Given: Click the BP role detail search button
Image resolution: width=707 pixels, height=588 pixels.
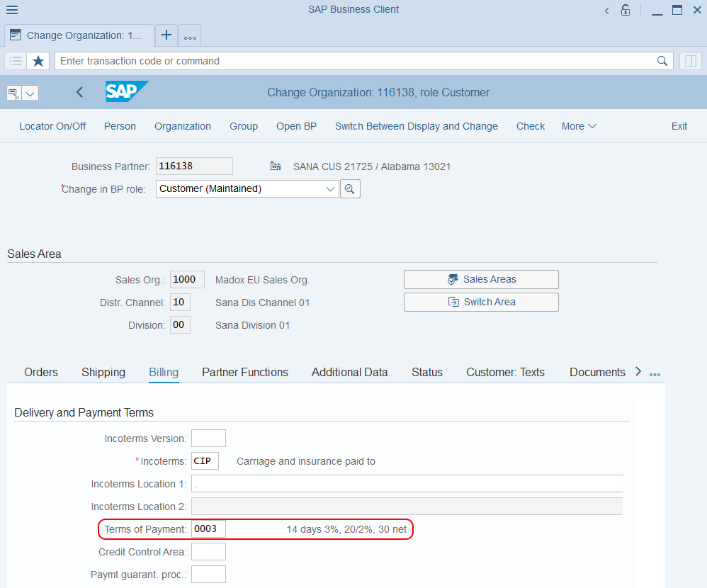Looking at the screenshot, I should pyautogui.click(x=350, y=189).
